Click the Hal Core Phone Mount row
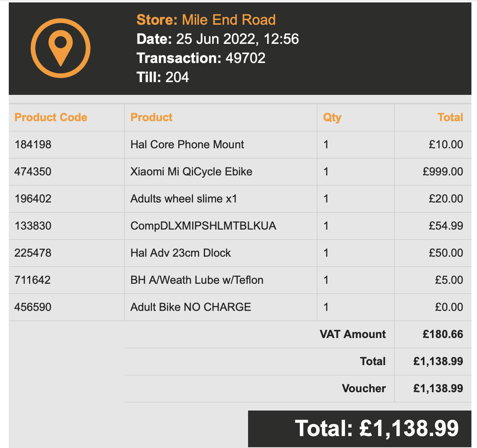 [187, 145]
